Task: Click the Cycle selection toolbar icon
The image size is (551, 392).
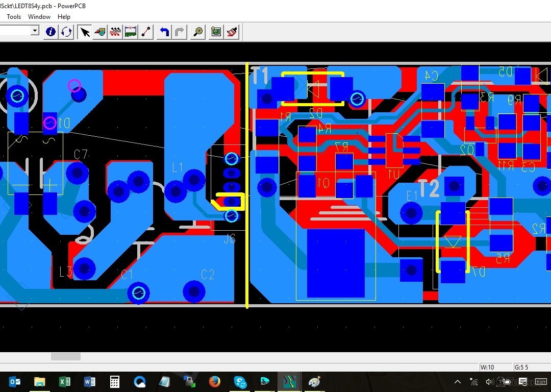Action: tap(66, 32)
